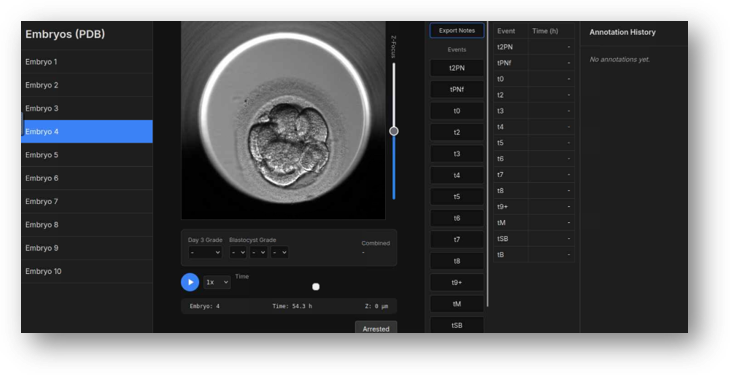This screenshot has height=375, width=730.
Task: Annotate the t2PN event button
Action: [457, 68]
